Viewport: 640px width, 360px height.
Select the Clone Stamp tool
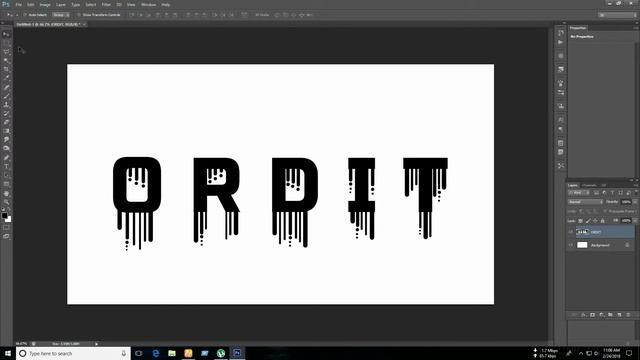6,104
